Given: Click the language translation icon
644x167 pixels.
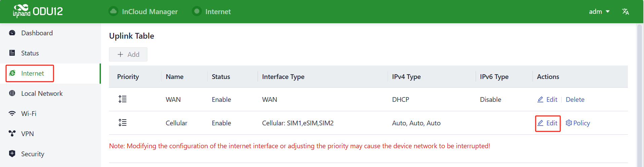Looking at the screenshot, I should click(625, 12).
